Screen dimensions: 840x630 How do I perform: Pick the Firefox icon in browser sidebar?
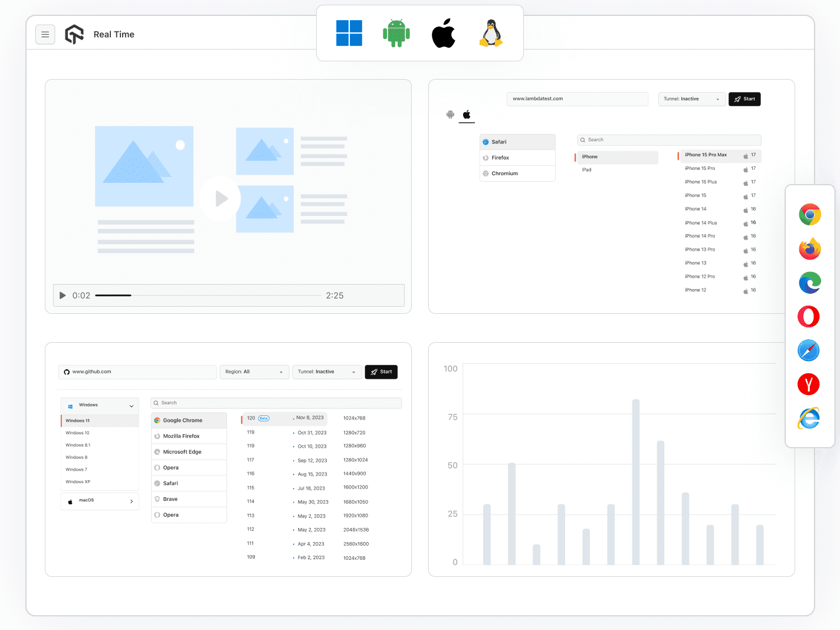pyautogui.click(x=810, y=248)
